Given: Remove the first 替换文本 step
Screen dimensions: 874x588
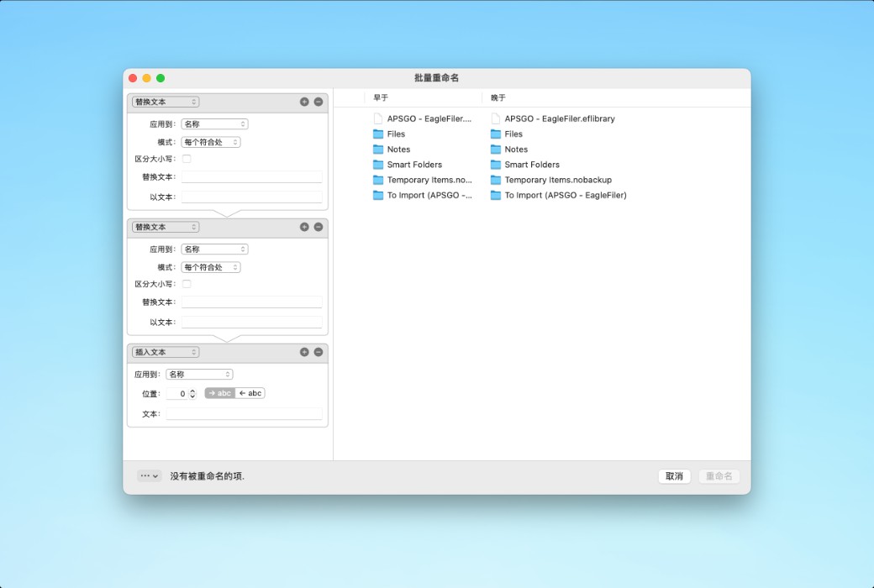Looking at the screenshot, I should click(x=319, y=102).
